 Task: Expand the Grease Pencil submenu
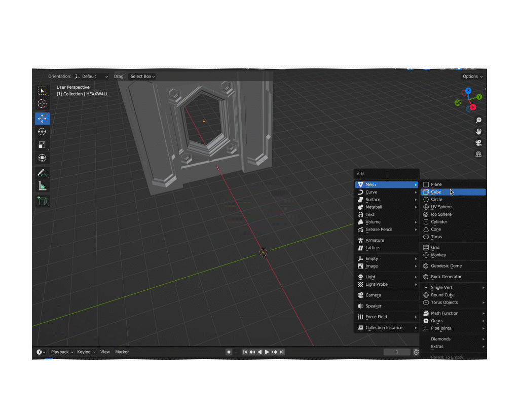click(x=387, y=230)
